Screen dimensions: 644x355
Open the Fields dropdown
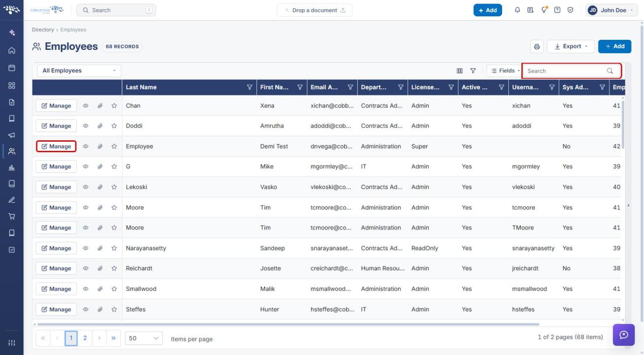[504, 71]
